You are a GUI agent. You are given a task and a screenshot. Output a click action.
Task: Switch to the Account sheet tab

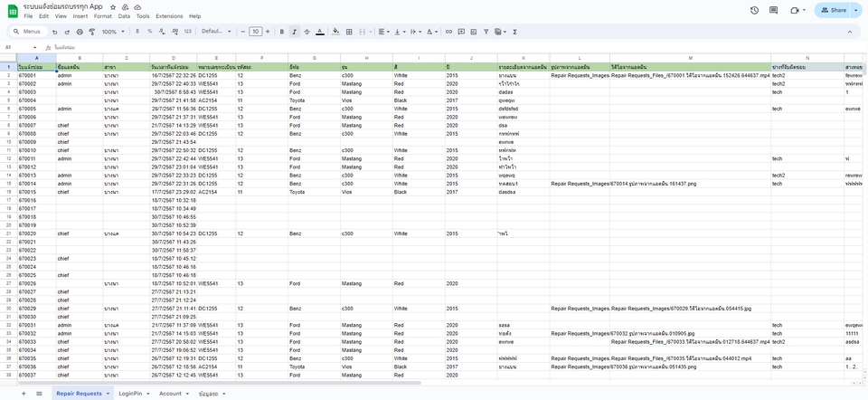pyautogui.click(x=170, y=394)
